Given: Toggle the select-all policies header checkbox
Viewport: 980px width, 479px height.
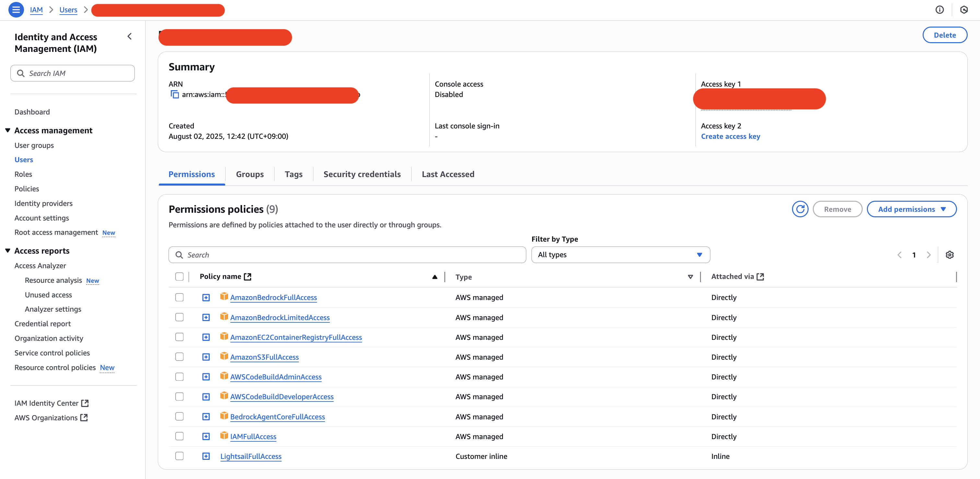Looking at the screenshot, I should (179, 276).
